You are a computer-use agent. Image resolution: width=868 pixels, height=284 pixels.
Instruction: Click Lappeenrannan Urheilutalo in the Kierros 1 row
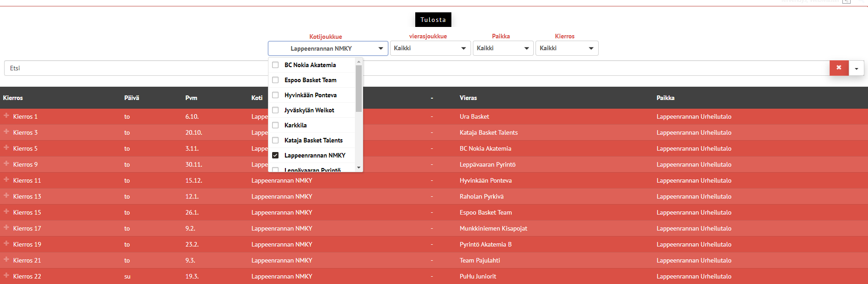[x=694, y=116]
